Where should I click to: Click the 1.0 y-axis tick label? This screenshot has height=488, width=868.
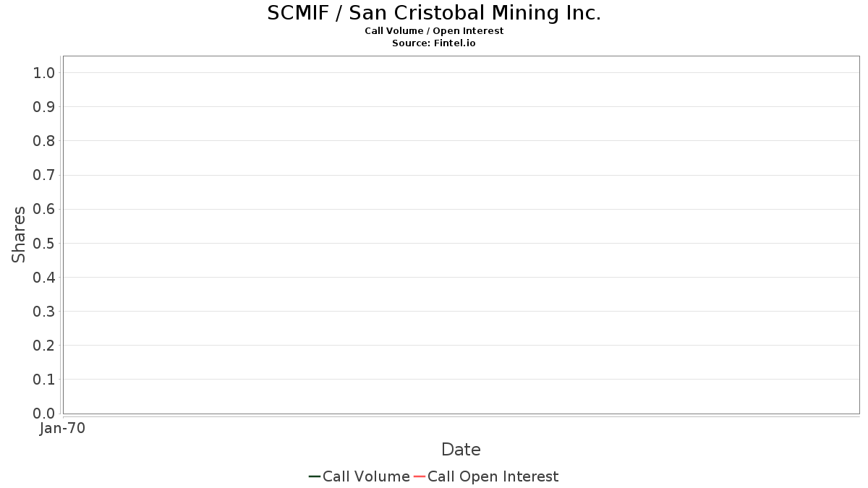coord(44,73)
